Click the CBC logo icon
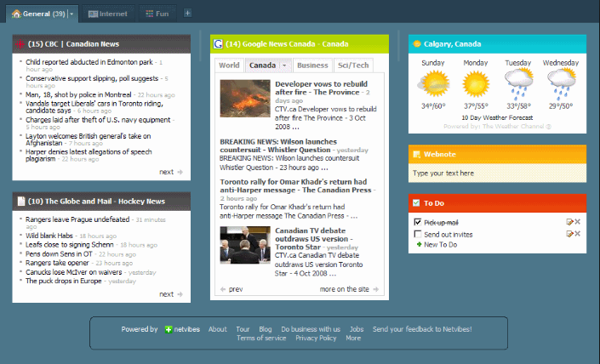 (x=20, y=44)
